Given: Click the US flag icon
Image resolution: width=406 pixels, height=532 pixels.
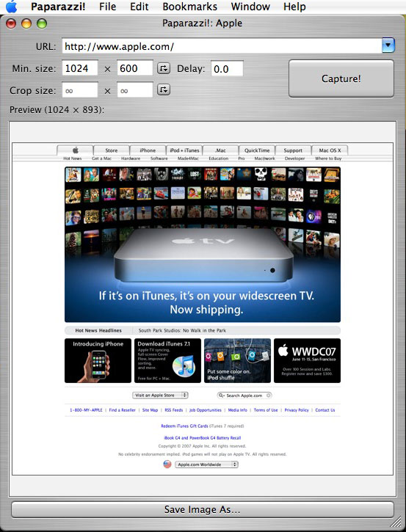Looking at the screenshot, I should click(167, 464).
